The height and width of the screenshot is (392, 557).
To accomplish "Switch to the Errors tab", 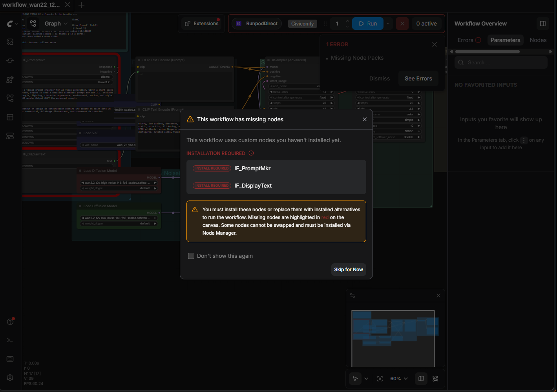I will (x=469, y=40).
